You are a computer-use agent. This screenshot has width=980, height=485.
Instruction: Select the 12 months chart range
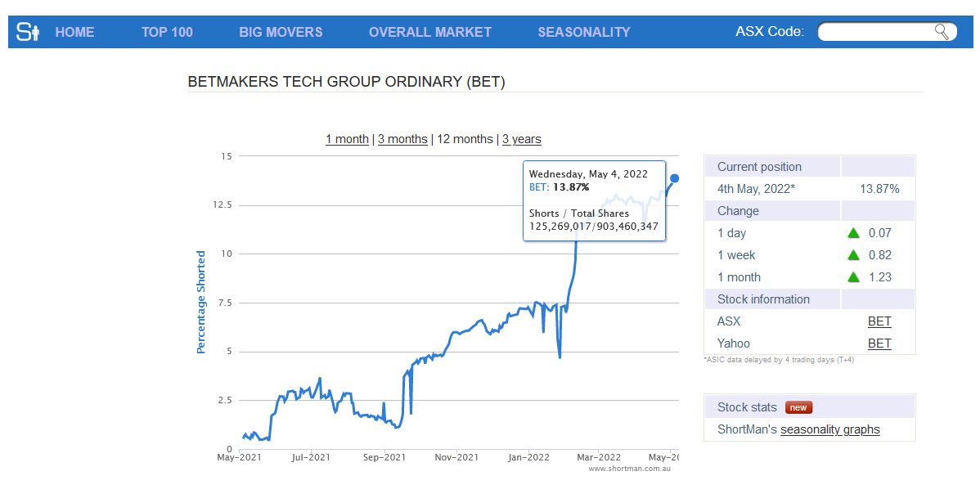[465, 139]
